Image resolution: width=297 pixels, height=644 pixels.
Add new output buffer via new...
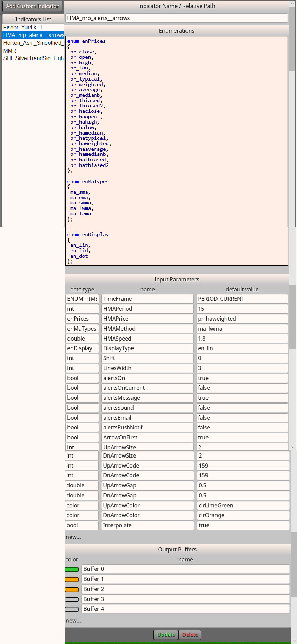[x=73, y=621]
